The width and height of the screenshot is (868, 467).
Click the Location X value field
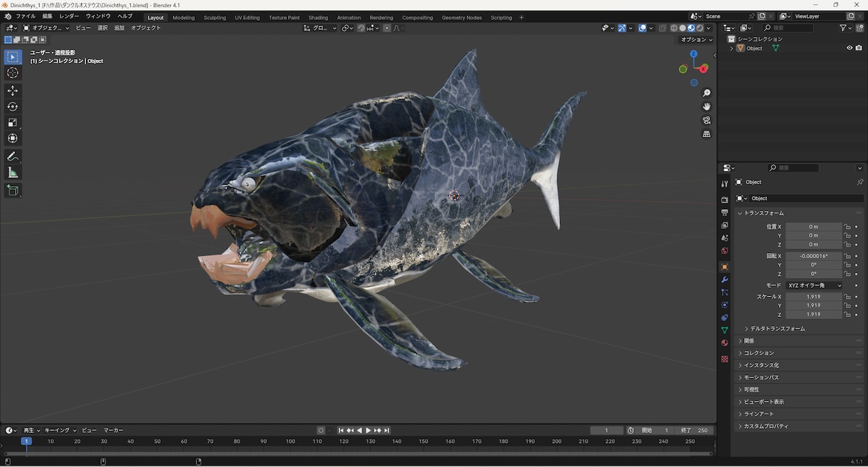click(x=814, y=227)
